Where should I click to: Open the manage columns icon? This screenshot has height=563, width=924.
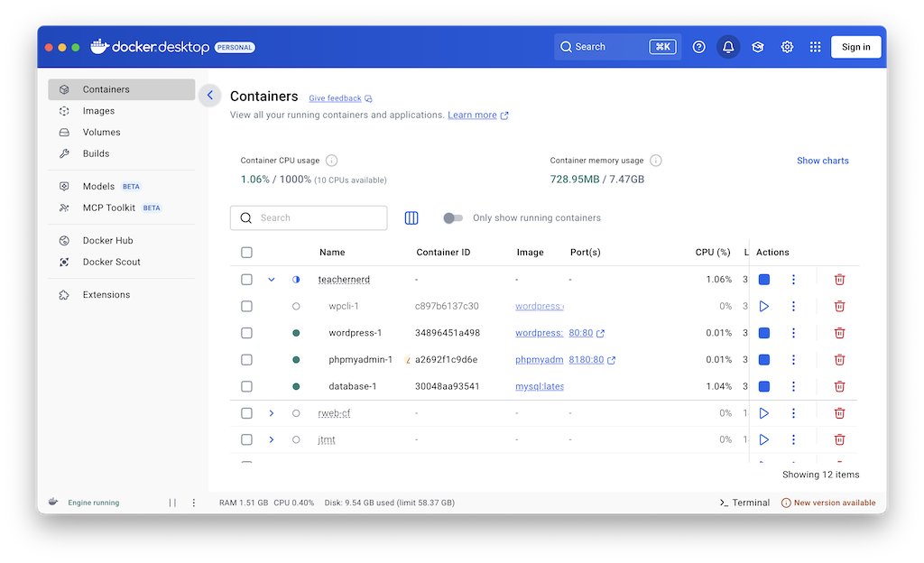click(x=411, y=218)
